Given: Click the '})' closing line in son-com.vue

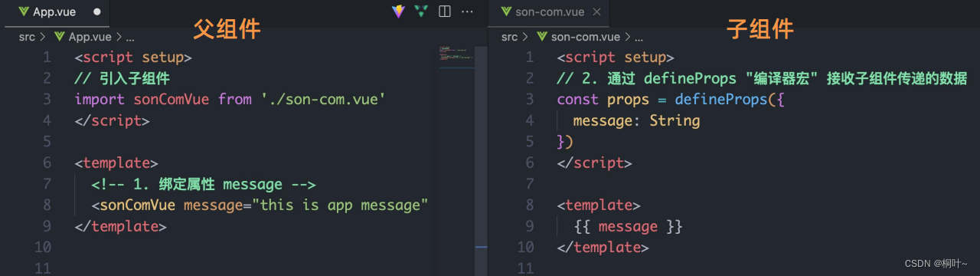Looking at the screenshot, I should point(566,142).
